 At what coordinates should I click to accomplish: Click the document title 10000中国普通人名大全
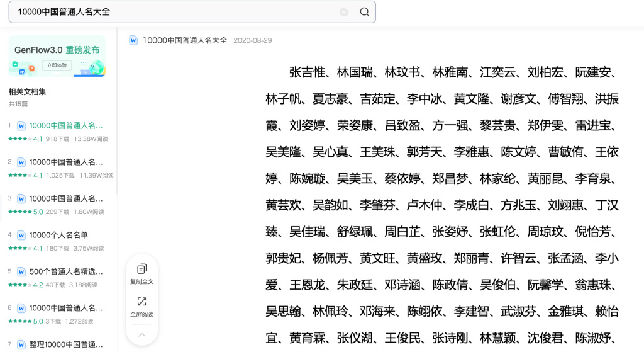click(x=185, y=40)
